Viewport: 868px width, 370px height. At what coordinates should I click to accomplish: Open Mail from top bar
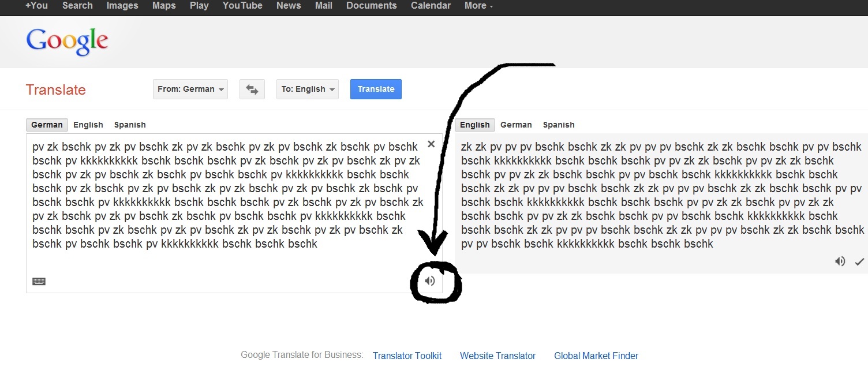tap(324, 6)
